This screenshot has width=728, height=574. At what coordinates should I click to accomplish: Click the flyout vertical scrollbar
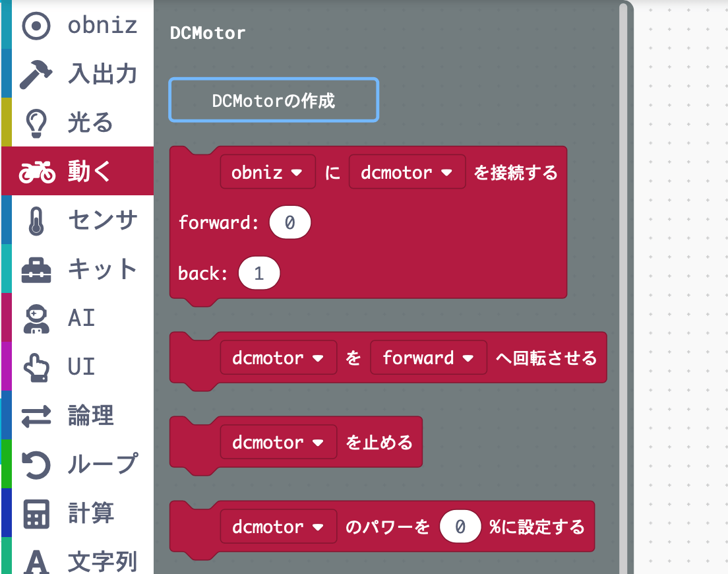pyautogui.click(x=623, y=264)
